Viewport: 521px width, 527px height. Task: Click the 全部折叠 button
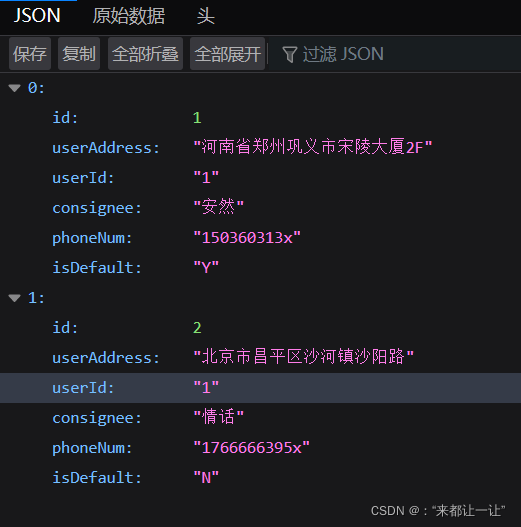[145, 54]
